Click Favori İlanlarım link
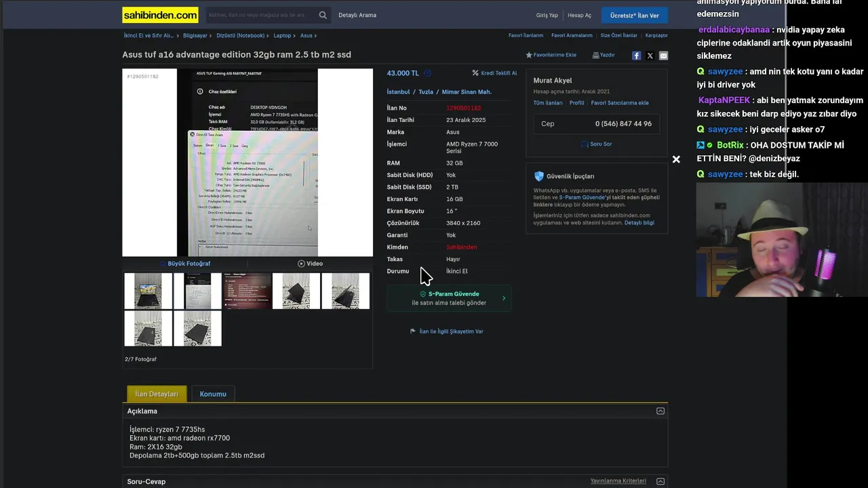Screen dimensions: 868x488 click(526, 35)
